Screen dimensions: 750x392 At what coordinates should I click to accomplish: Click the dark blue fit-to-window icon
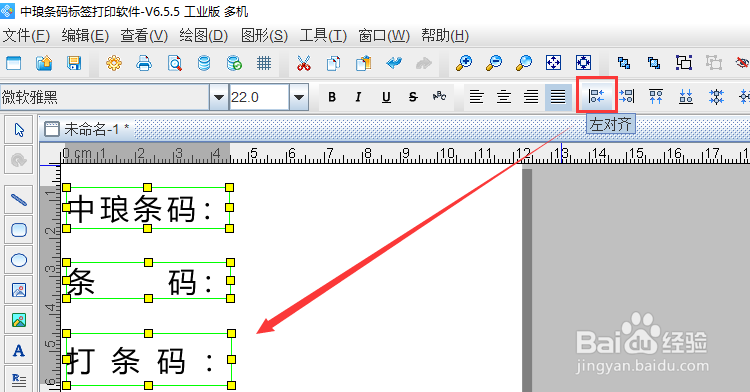pos(584,63)
